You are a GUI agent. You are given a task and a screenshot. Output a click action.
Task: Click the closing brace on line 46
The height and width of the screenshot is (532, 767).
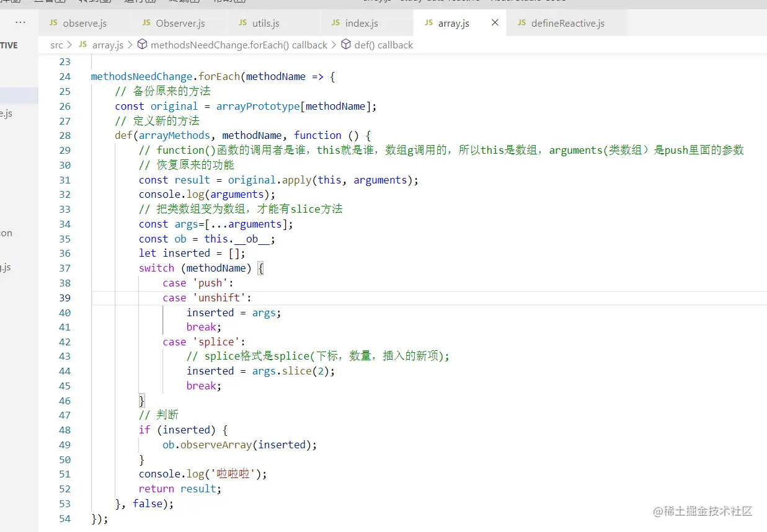click(x=142, y=400)
